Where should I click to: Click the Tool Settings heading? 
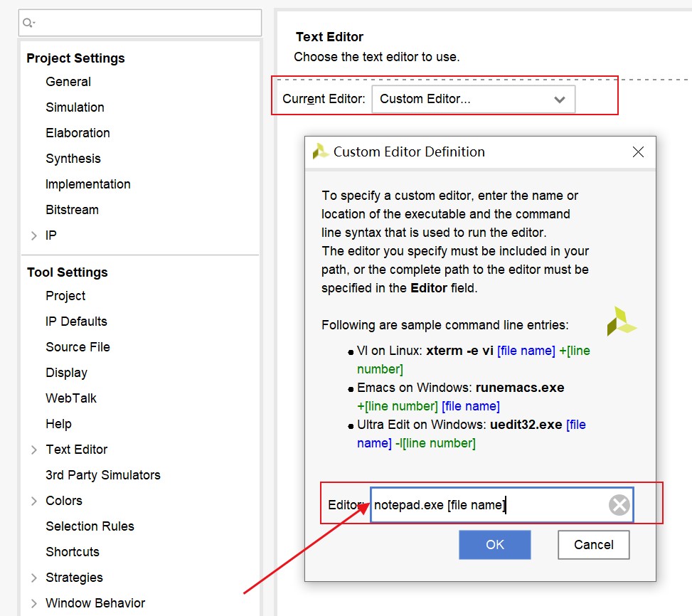tap(67, 272)
